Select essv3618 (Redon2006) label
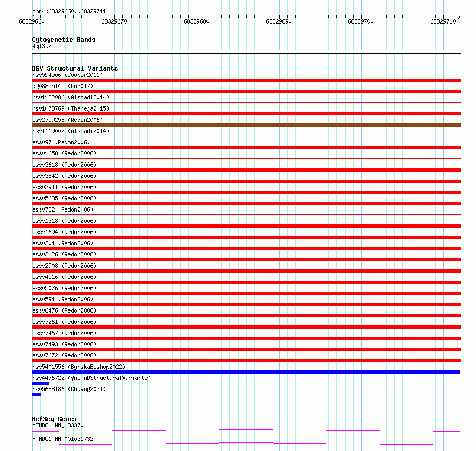The image size is (476, 451). point(64,165)
